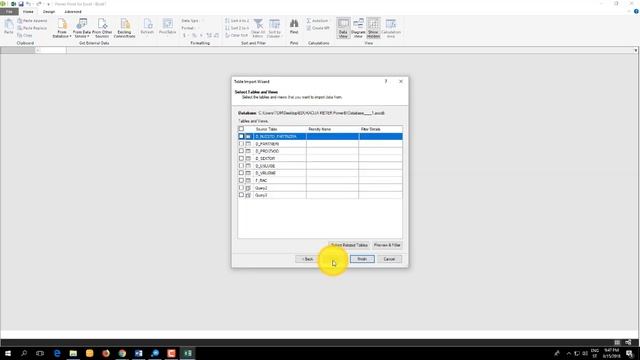Click Clear Sort in the ribbon
640x360 pixels.
coord(236,35)
